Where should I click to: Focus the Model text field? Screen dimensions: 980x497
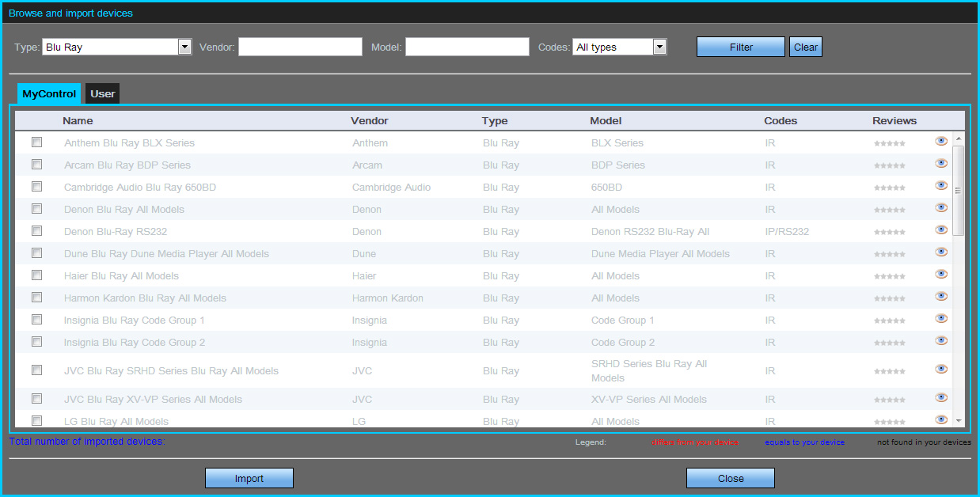tap(467, 47)
